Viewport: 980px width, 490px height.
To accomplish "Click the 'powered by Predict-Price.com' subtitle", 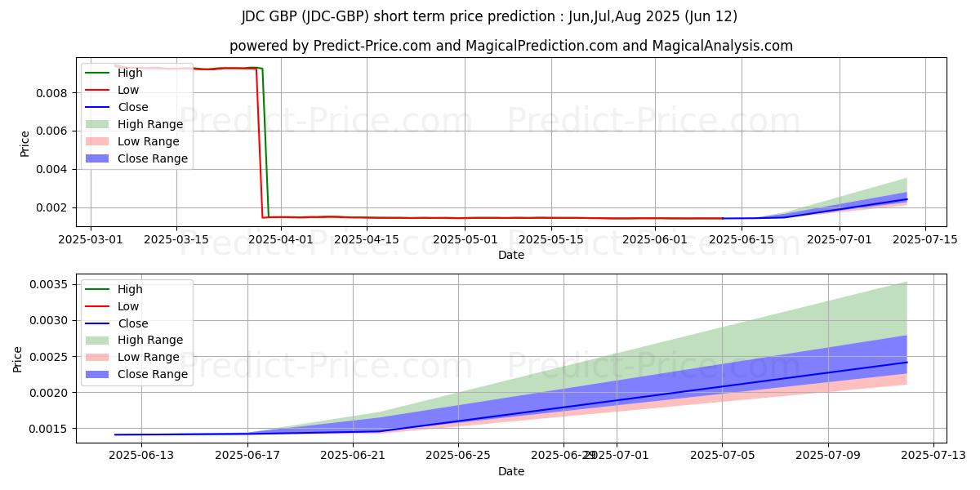I will (510, 46).
